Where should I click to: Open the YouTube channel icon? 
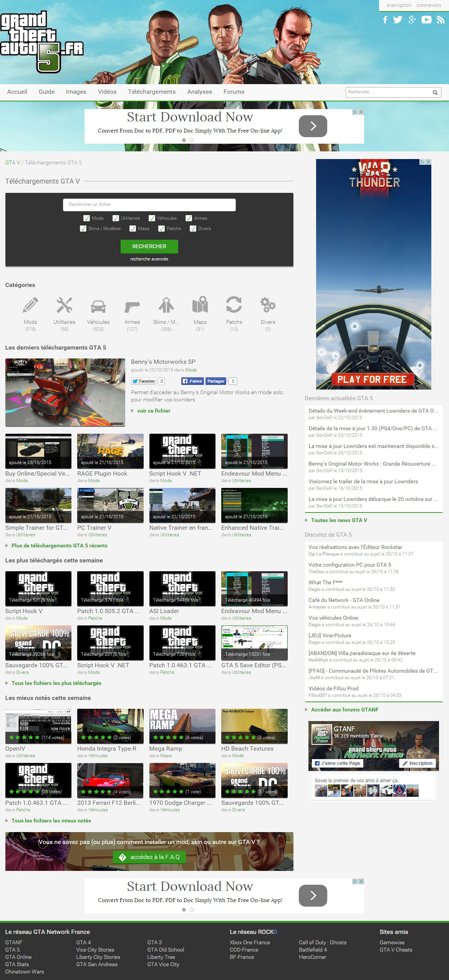pos(426,20)
